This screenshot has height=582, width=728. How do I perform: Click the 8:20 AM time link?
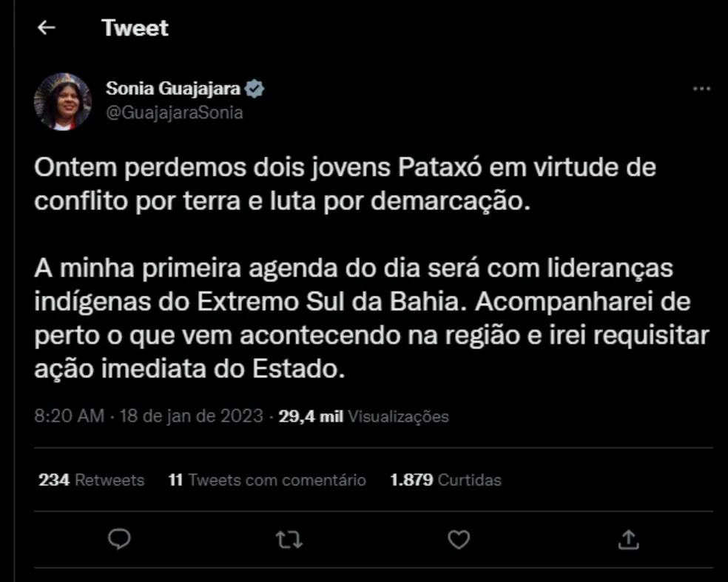click(70, 416)
